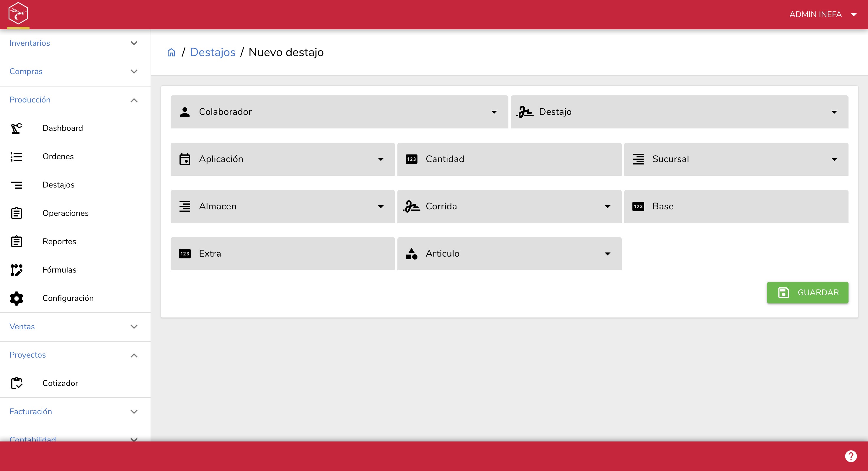868x471 pixels.
Task: Click the Operaciones clipboard icon
Action: (16, 213)
